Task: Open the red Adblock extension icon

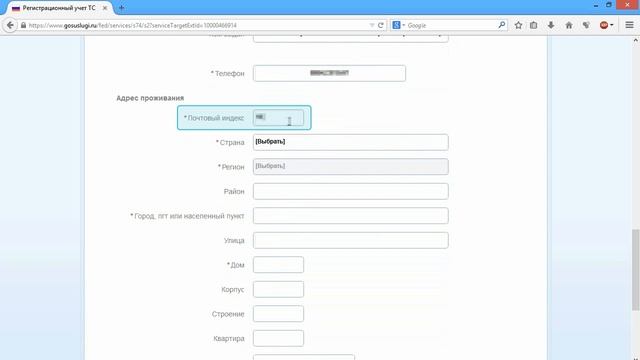Action: (x=604, y=25)
